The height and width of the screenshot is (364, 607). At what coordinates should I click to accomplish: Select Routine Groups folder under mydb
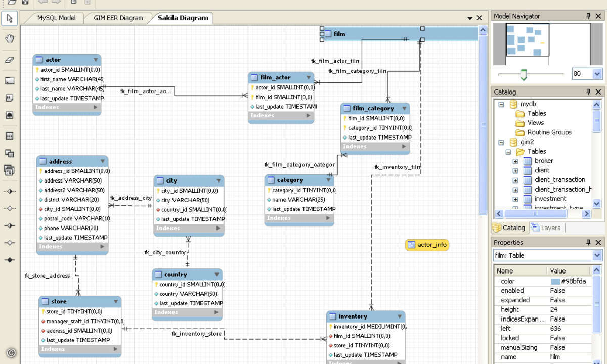(549, 132)
